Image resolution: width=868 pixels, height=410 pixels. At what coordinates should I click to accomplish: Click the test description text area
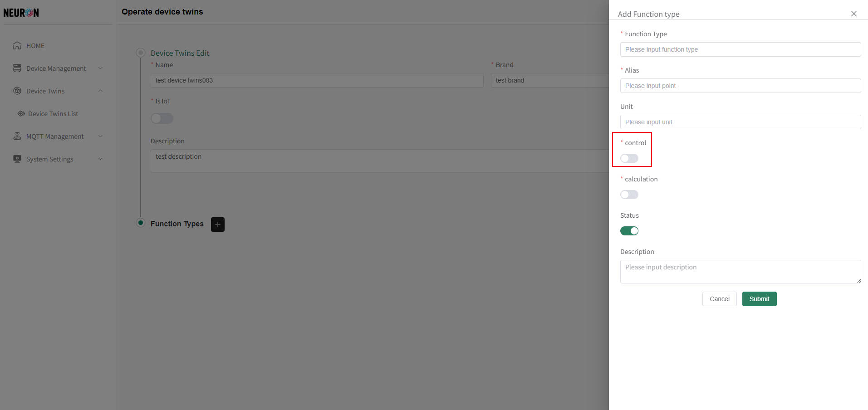pyautogui.click(x=380, y=161)
